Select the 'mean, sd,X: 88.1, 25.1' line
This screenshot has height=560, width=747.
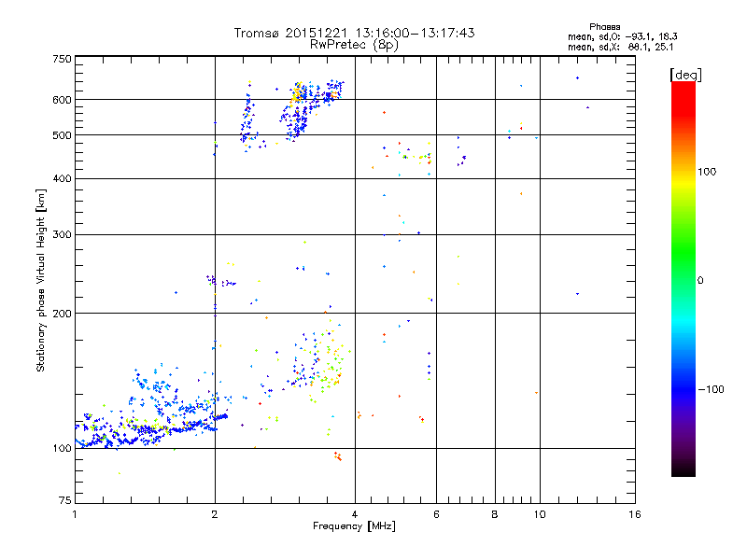(x=620, y=48)
